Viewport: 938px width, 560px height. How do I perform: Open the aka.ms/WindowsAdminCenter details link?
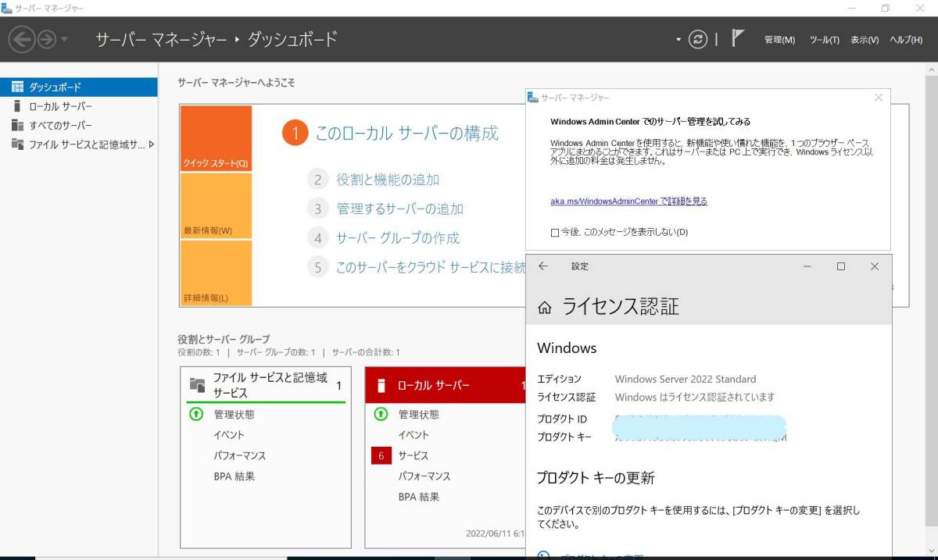coord(628,201)
